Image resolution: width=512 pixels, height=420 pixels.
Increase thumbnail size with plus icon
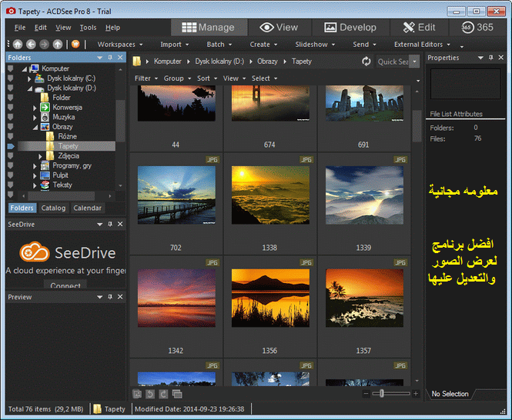(x=416, y=394)
